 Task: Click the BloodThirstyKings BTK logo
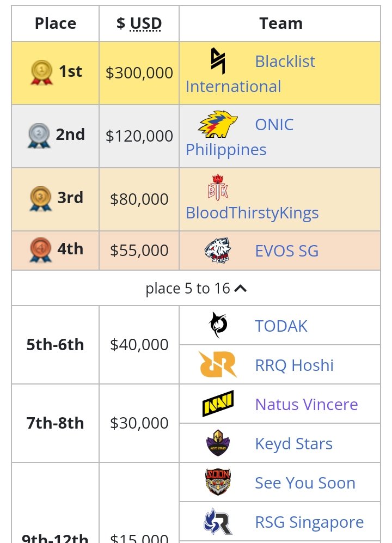pos(218,188)
